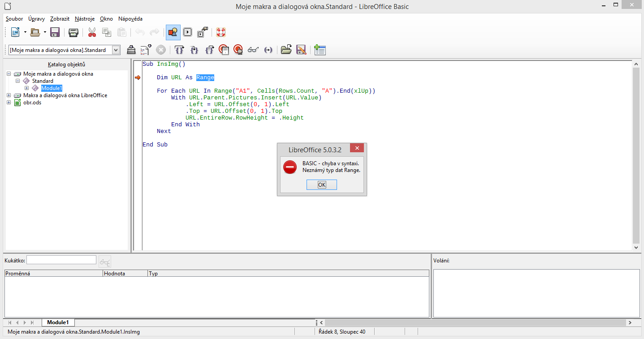644x339 pixels.
Task: Click the Help lifebuoy icon
Action: pyautogui.click(x=220, y=32)
